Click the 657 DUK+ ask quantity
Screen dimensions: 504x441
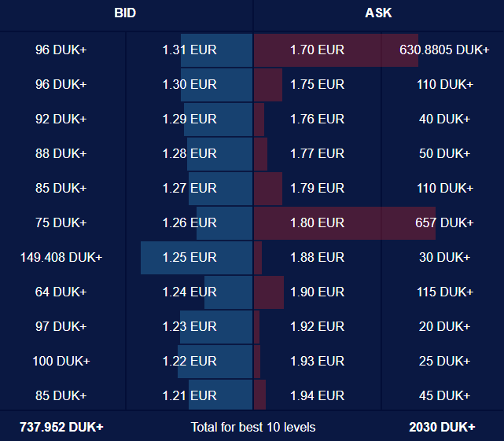click(444, 222)
